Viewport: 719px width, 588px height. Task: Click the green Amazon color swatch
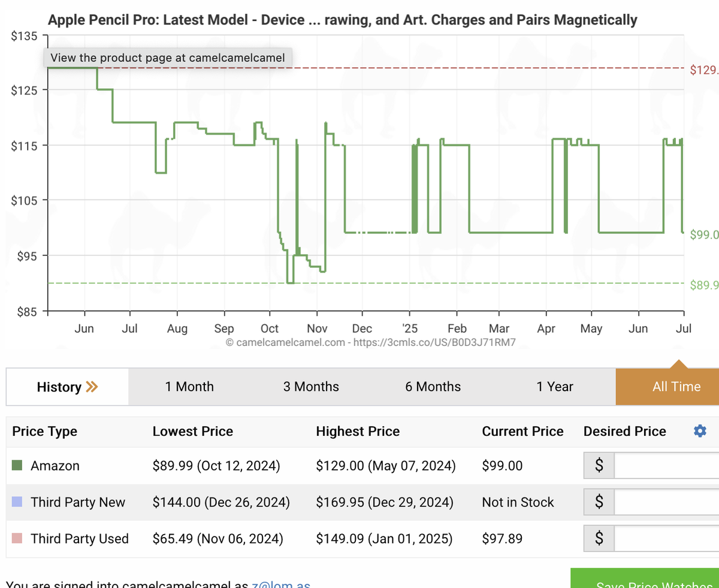(x=17, y=465)
